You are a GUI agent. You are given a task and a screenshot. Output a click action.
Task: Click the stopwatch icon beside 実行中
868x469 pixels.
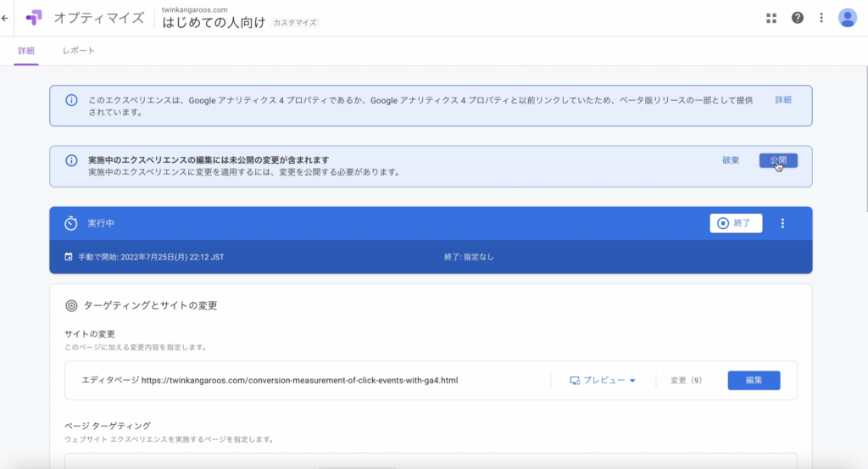pos(71,223)
